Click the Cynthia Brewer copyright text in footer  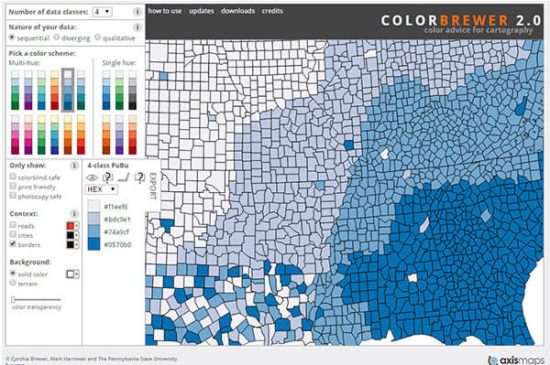tap(91, 359)
